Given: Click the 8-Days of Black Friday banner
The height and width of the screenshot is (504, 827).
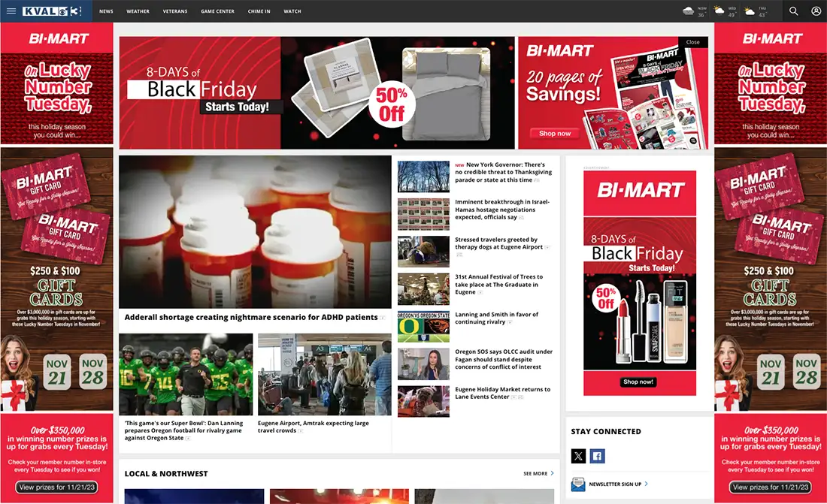Looking at the screenshot, I should 317,93.
